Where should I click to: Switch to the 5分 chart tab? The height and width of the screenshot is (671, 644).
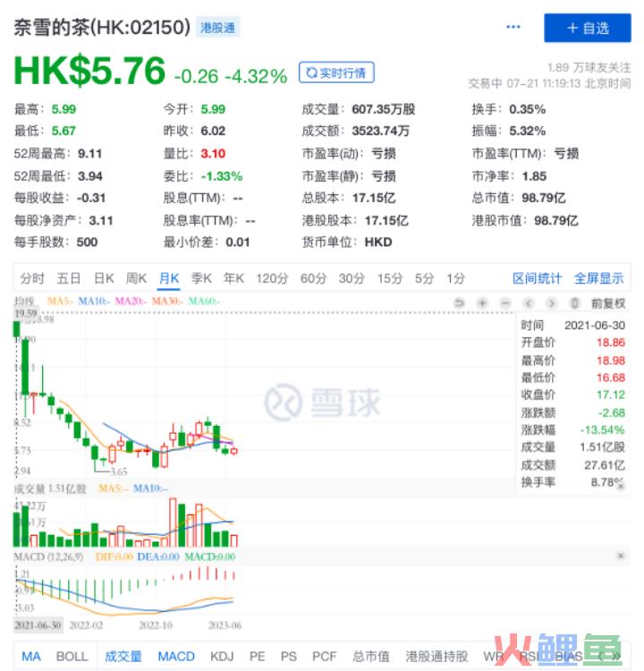pos(424,278)
